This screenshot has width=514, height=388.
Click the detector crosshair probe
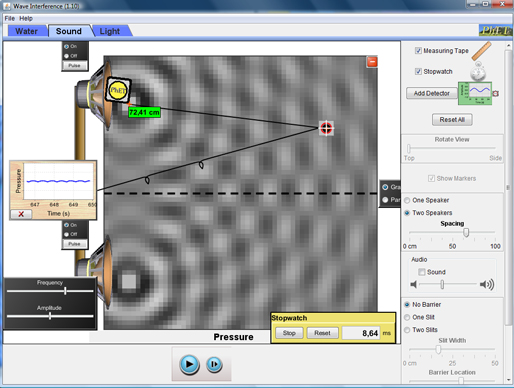326,128
